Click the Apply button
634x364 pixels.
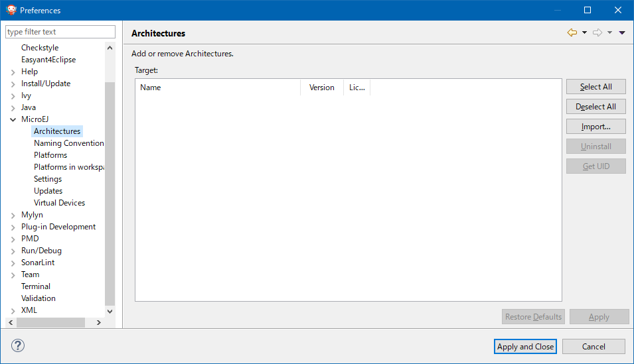(599, 317)
